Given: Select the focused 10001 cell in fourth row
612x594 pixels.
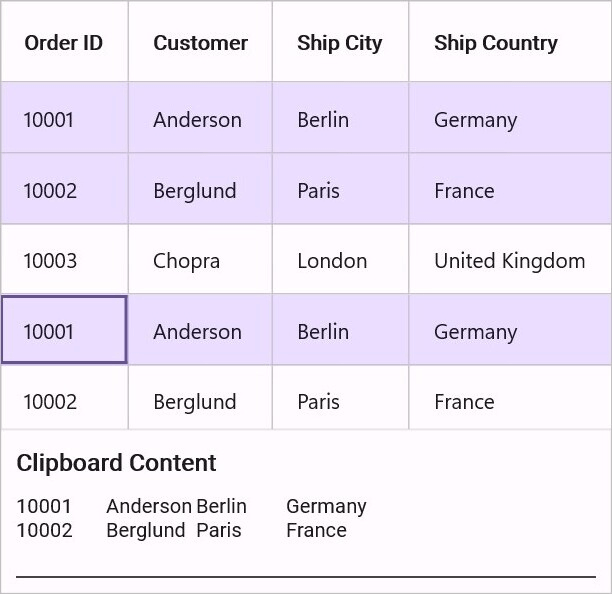Looking at the screenshot, I should pos(64,330).
